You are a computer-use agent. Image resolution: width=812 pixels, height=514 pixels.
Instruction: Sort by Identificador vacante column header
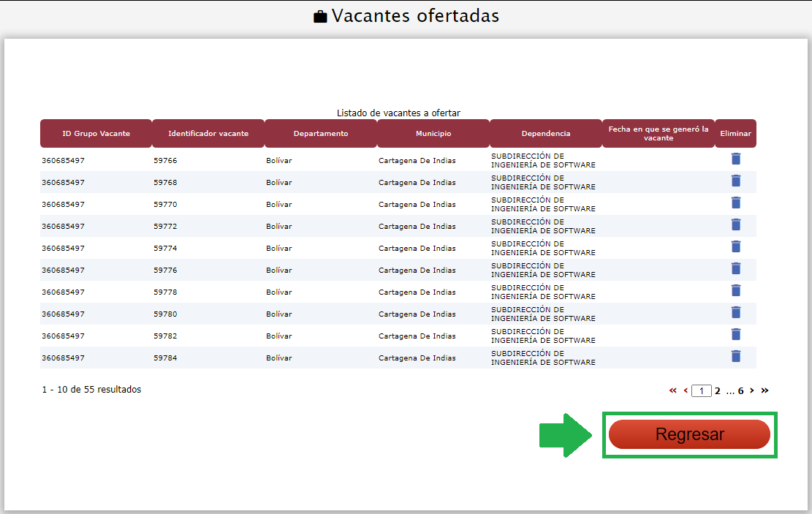[208, 134]
